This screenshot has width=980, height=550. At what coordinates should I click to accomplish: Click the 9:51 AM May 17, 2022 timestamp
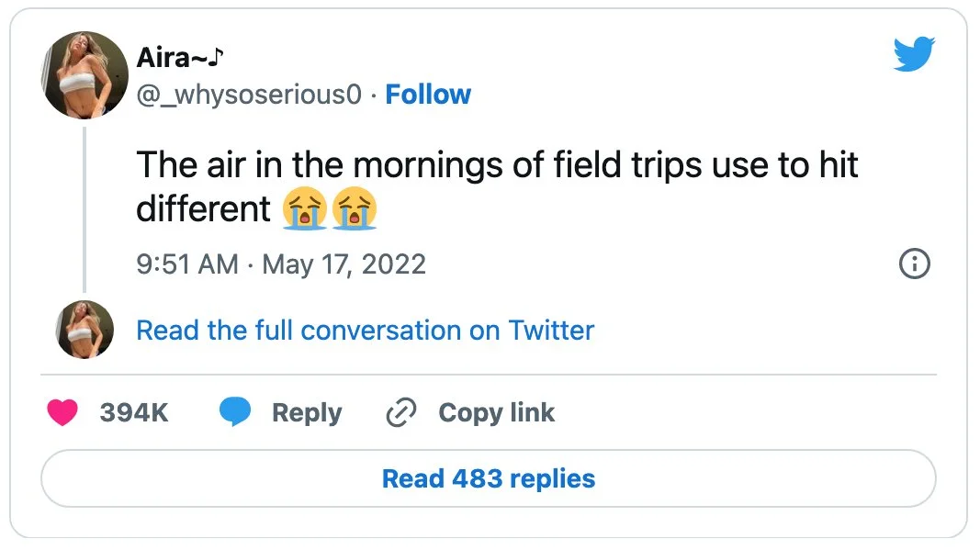(x=281, y=264)
